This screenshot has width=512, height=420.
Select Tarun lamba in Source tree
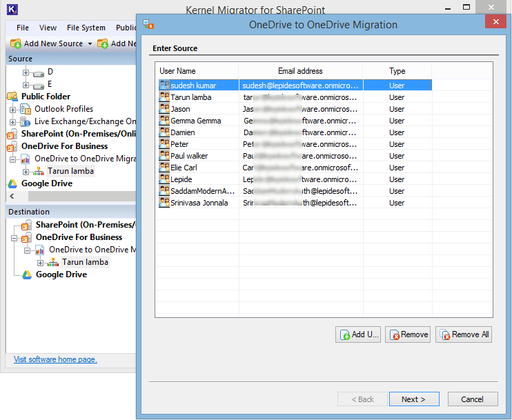click(70, 171)
